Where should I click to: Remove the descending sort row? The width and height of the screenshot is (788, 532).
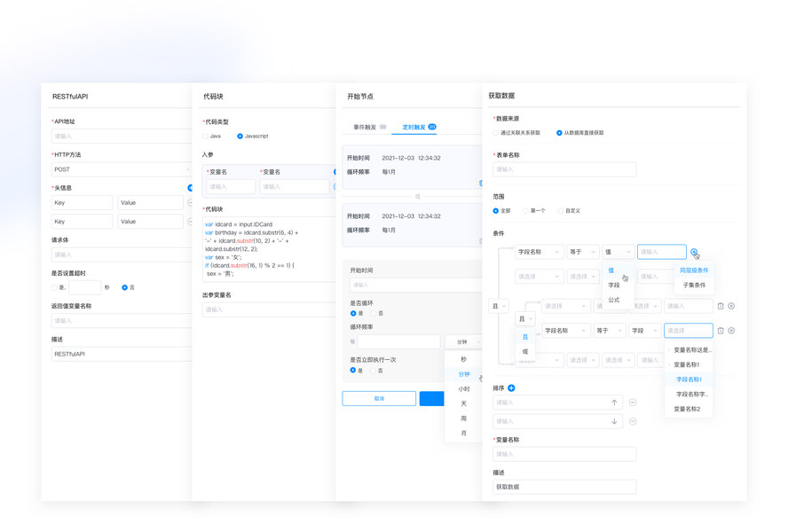[633, 421]
